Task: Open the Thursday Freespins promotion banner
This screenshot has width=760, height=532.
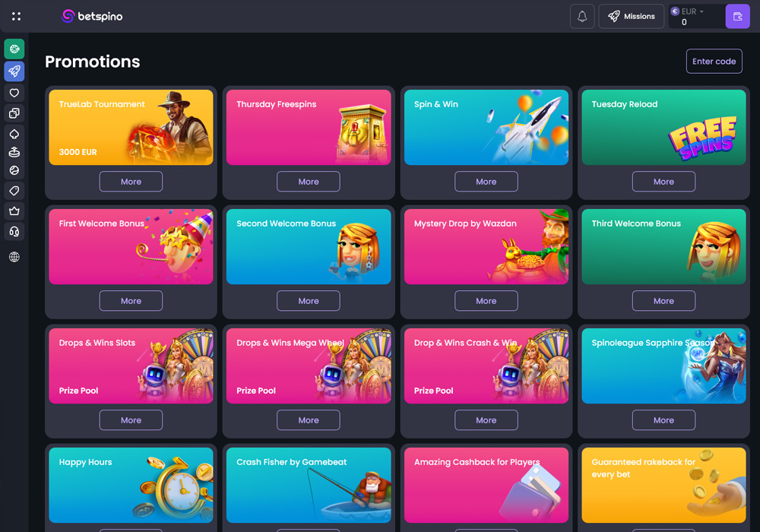Action: click(309, 128)
